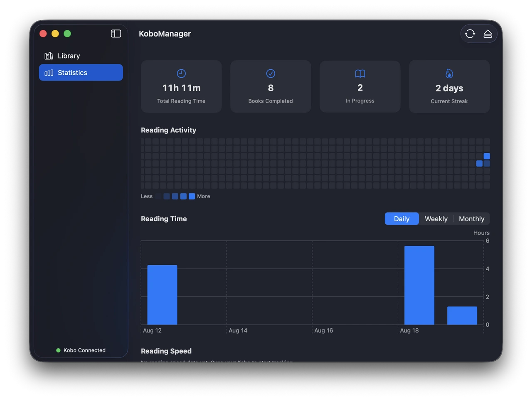Click the Aug 12 axis label
Image resolution: width=532 pixels, height=401 pixels.
152,330
